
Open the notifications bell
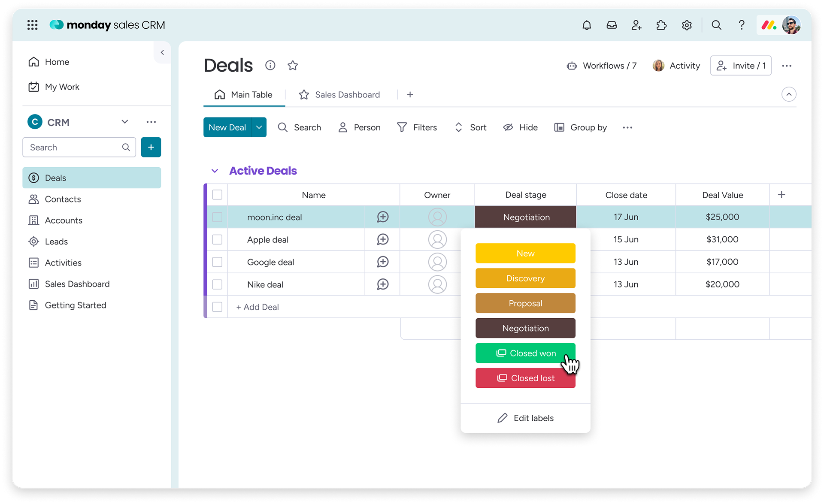click(x=587, y=25)
